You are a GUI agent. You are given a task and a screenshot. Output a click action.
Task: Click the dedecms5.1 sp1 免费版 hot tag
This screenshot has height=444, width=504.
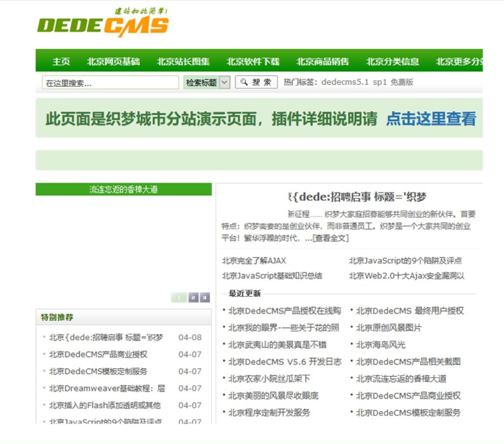pyautogui.click(x=369, y=81)
